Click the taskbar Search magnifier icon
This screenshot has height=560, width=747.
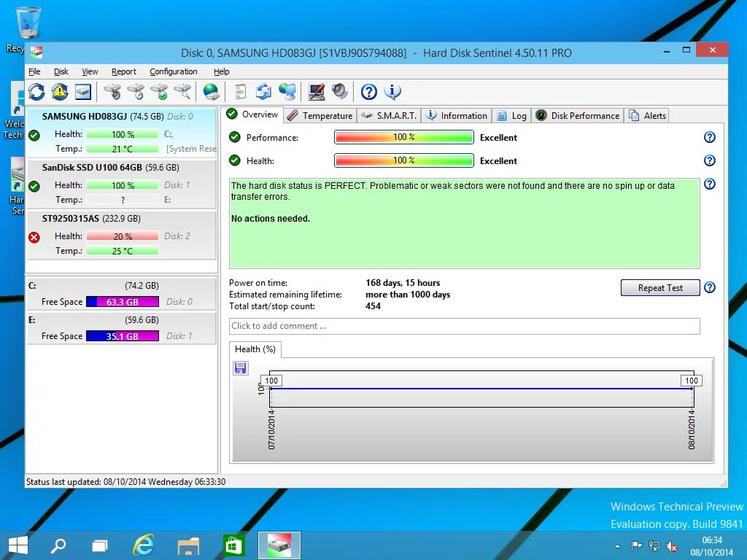click(58, 545)
